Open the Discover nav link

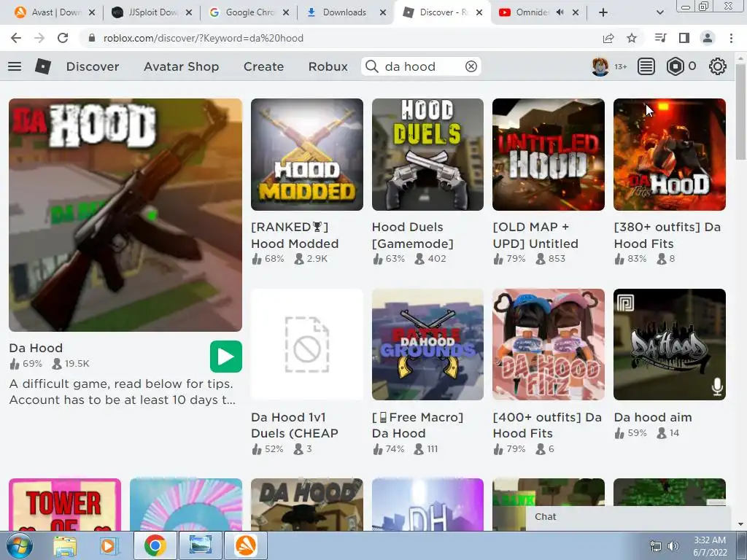coord(93,66)
